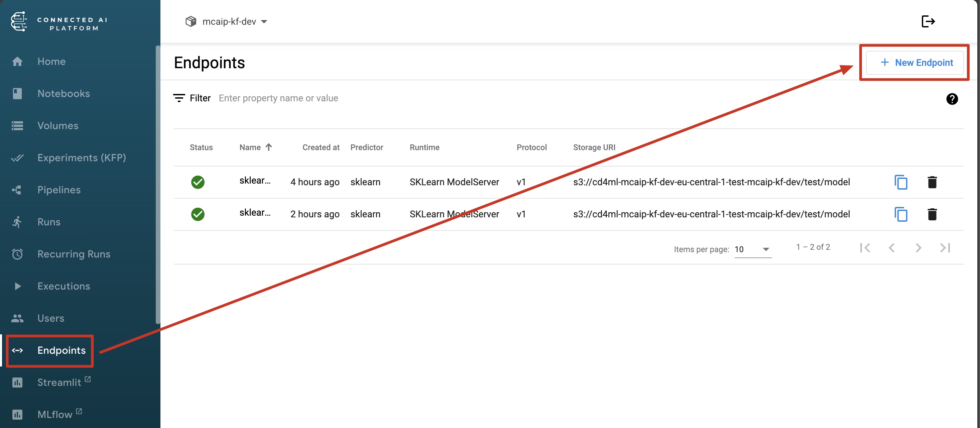Click the logout icon
The image size is (980, 428).
pyautogui.click(x=928, y=21)
